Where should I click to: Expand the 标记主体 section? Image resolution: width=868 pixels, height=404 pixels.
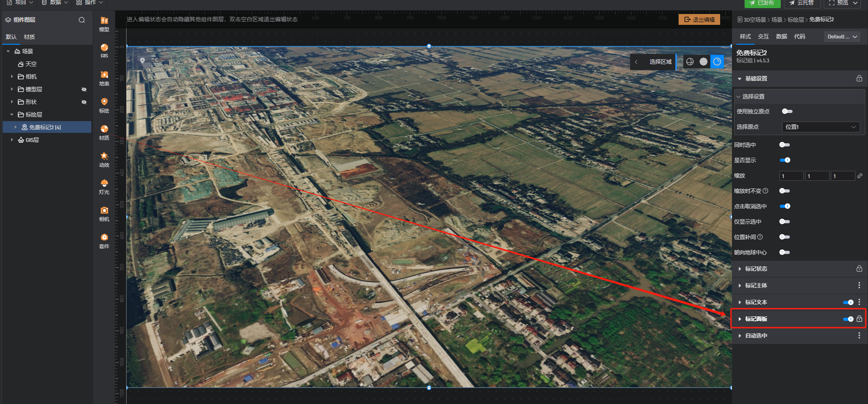740,286
